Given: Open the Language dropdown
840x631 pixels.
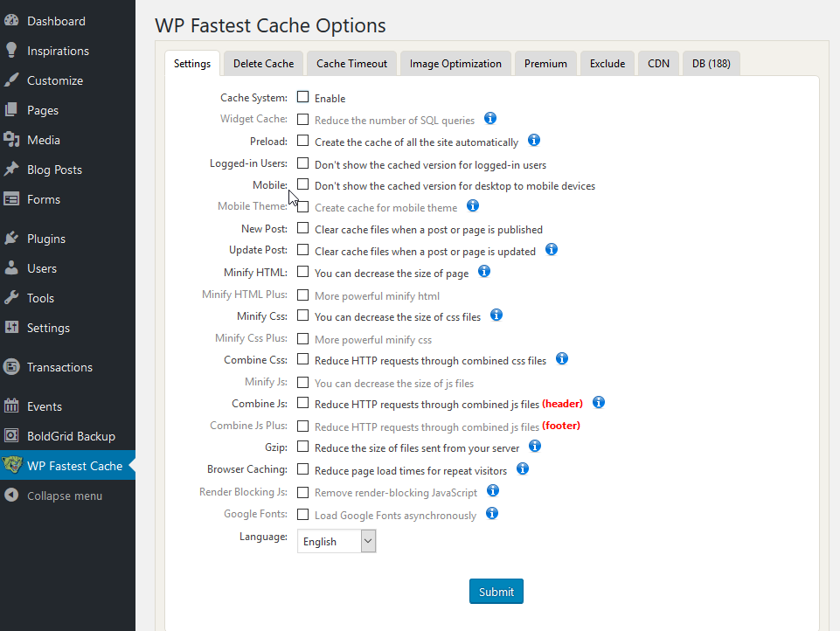Looking at the screenshot, I should [337, 541].
